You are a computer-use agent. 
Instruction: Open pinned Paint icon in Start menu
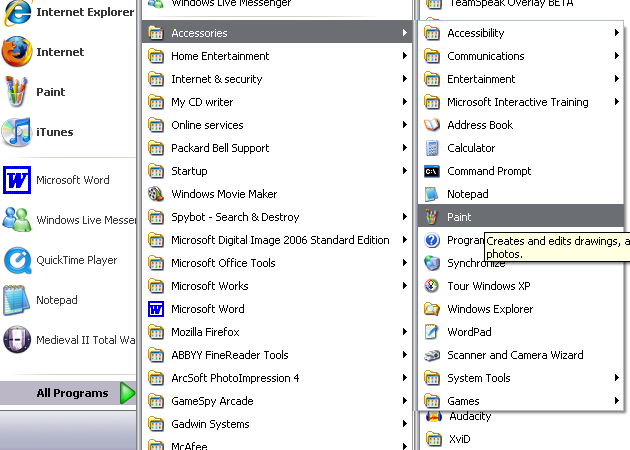coord(16,92)
